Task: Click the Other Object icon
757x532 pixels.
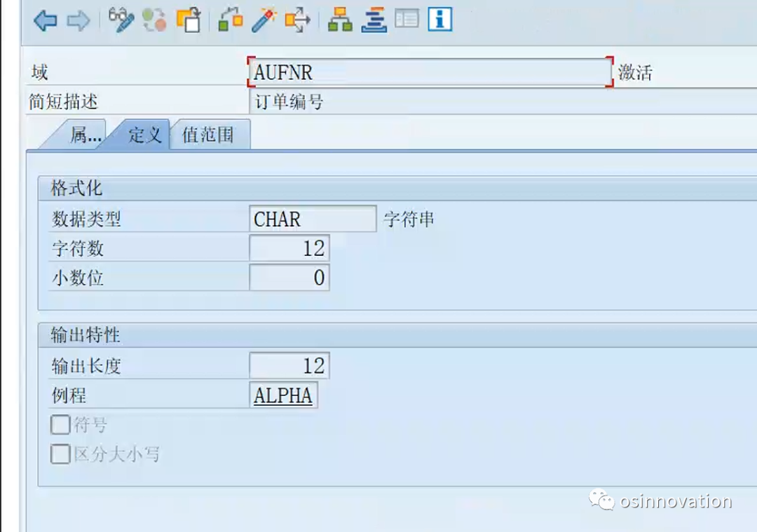Action: pyautogui.click(x=189, y=20)
